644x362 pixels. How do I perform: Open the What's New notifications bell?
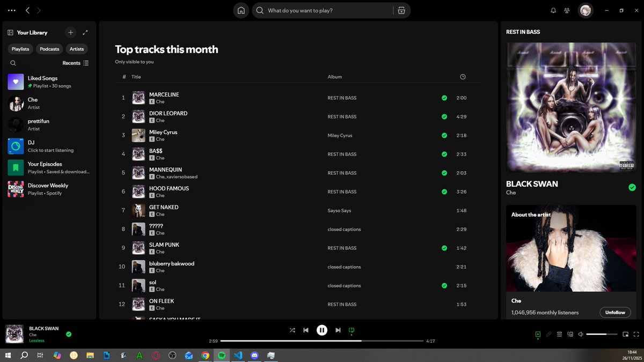553,10
